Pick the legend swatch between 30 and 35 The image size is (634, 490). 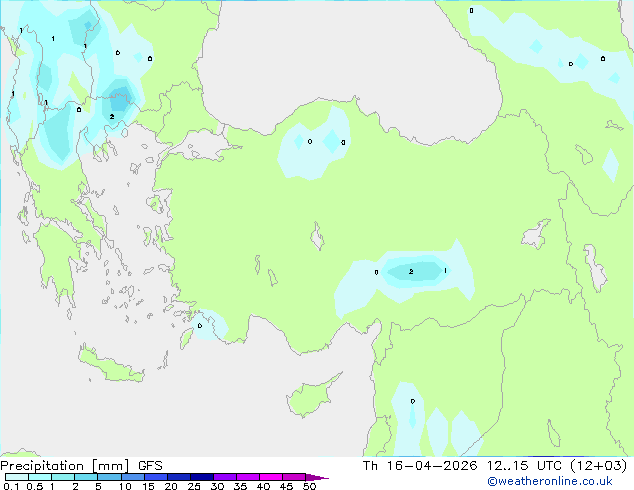225,477
